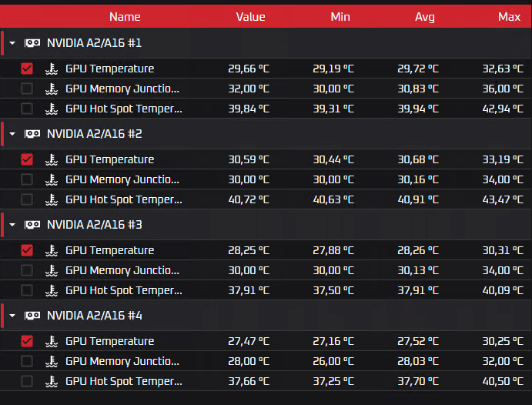Enable GPU Memory Junction checkbox under A2/A16 #4
Screen dimensions: 532x405
coord(27,361)
